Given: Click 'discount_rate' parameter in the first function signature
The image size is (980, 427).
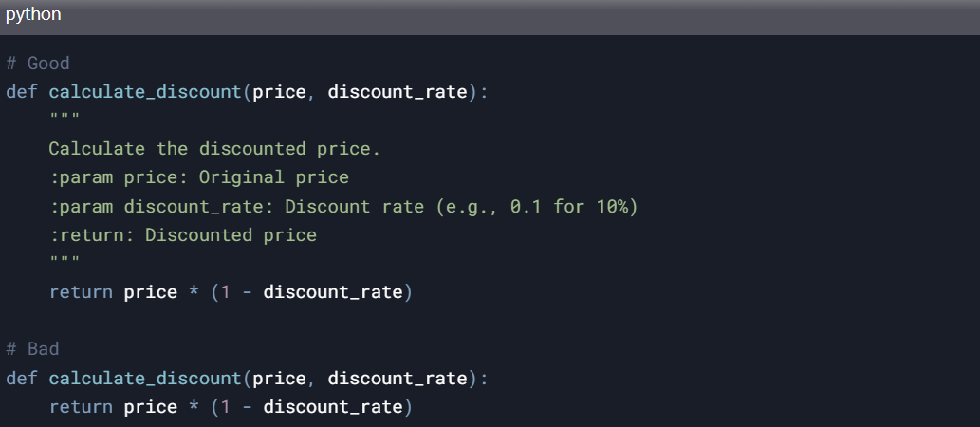Looking at the screenshot, I should pyautogui.click(x=398, y=92).
